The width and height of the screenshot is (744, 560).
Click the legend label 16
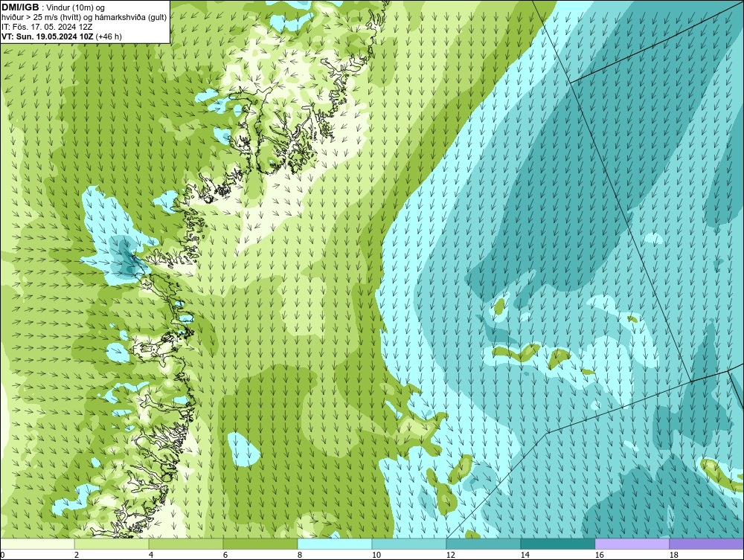[x=599, y=555]
